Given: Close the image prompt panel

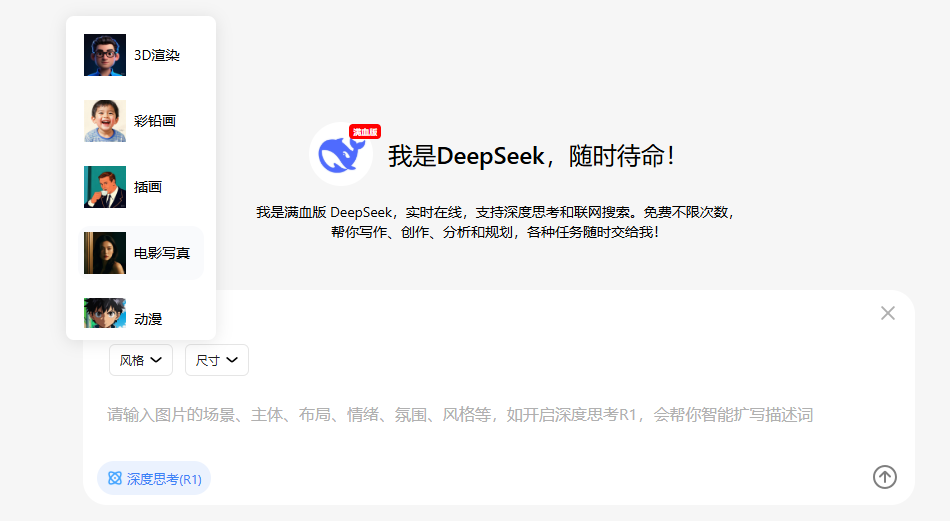Looking at the screenshot, I should [888, 313].
